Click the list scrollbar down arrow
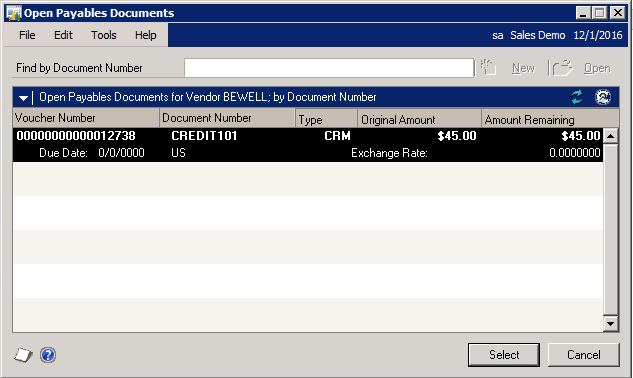633x378 pixels. click(610, 323)
